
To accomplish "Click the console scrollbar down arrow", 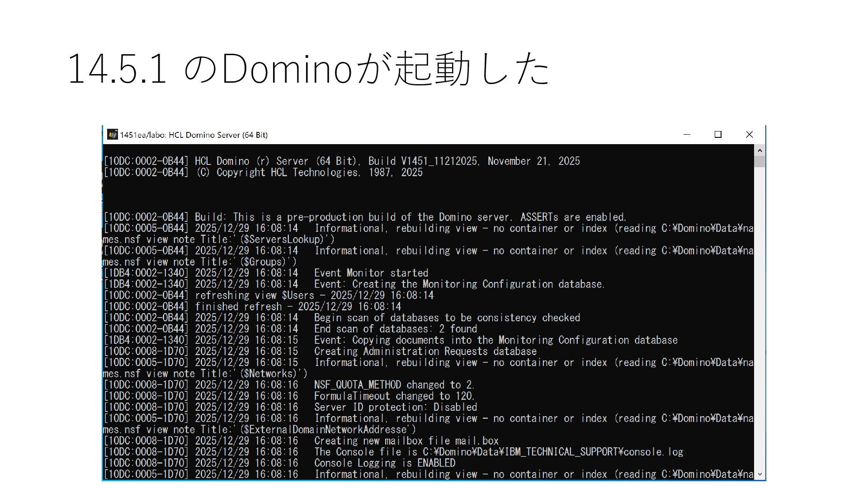I will [759, 474].
